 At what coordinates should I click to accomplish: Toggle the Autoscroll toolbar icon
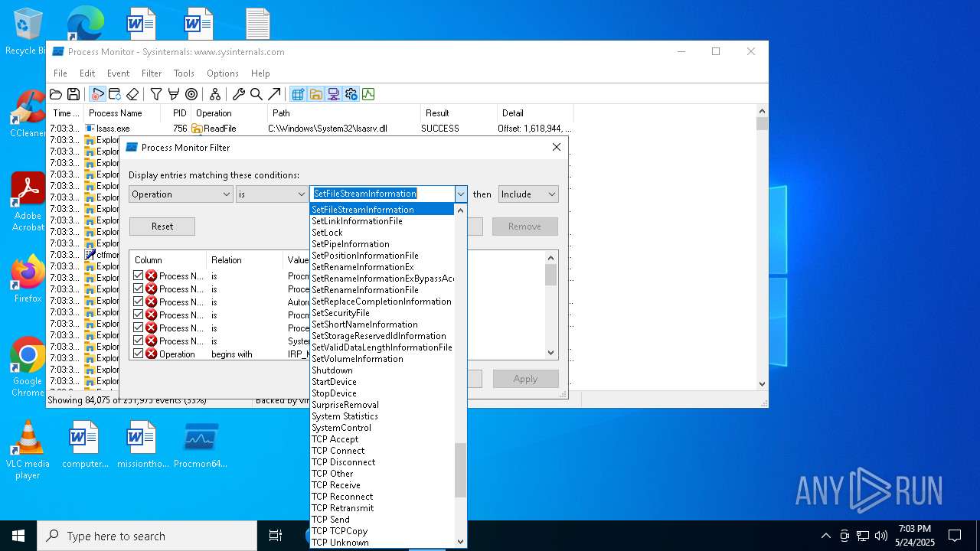pos(115,94)
